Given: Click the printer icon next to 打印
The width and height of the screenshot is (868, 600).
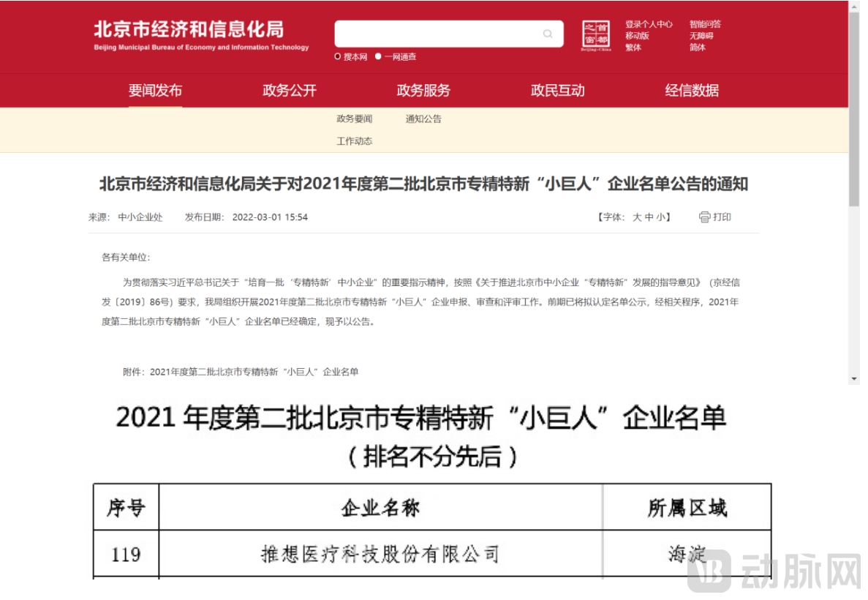Looking at the screenshot, I should (x=704, y=217).
